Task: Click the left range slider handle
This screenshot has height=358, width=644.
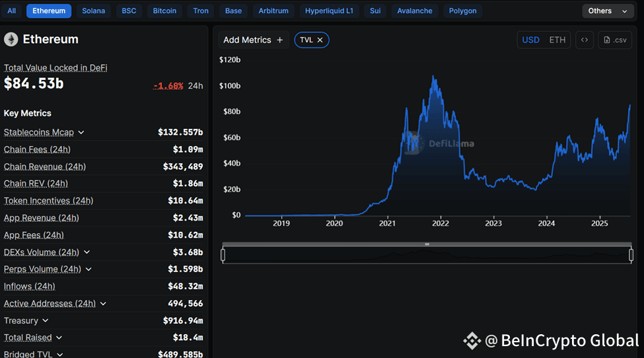Action: (x=223, y=255)
